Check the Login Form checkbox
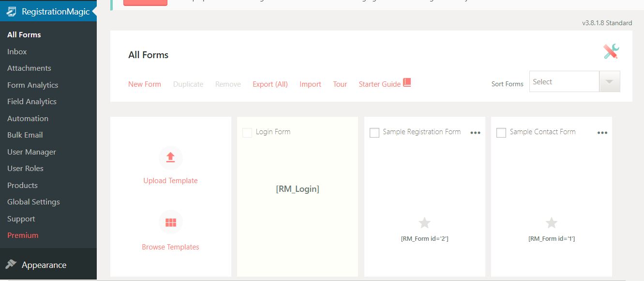 [x=247, y=132]
